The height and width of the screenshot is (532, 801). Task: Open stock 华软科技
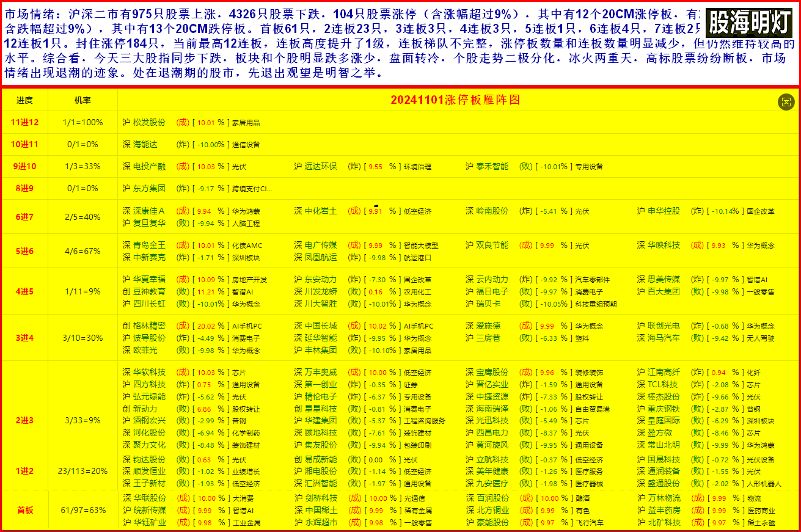click(149, 372)
